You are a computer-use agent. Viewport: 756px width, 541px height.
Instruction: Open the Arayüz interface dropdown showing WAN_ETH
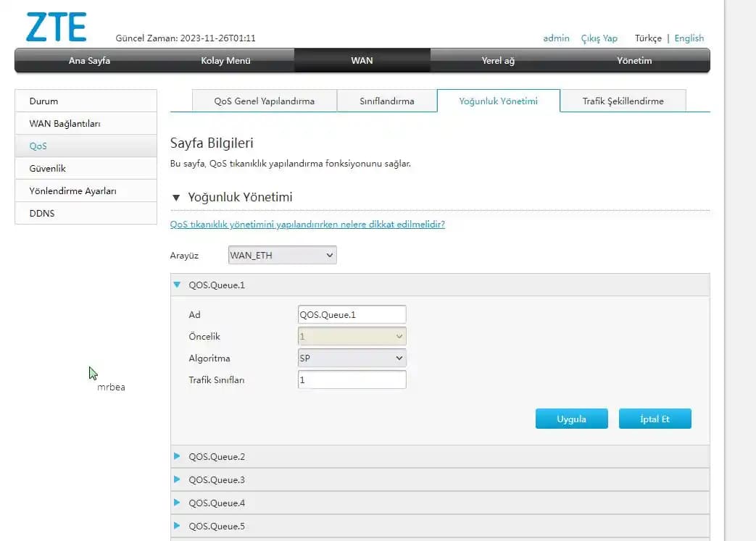[x=281, y=254]
